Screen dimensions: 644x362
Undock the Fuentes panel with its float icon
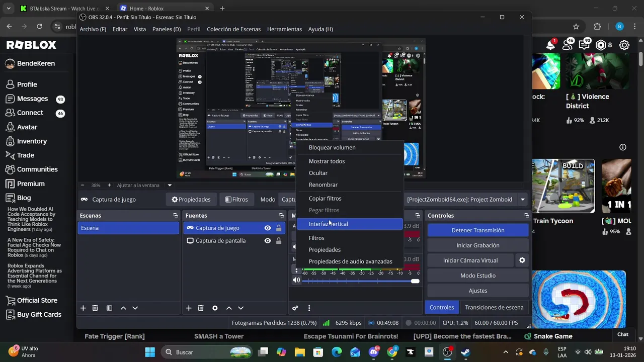281,216
